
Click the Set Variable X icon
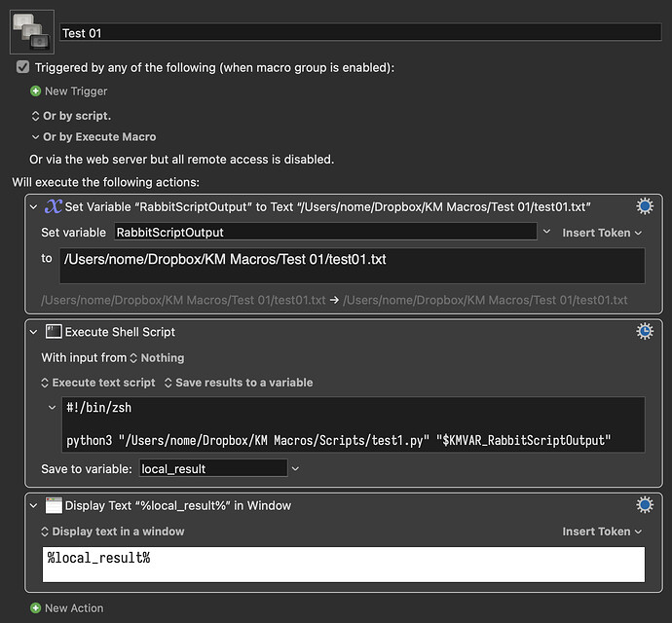point(54,206)
